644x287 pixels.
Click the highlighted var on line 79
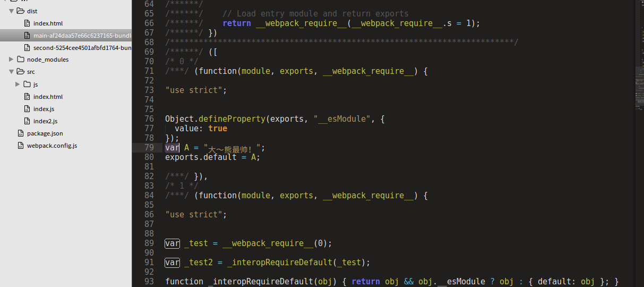pos(172,148)
